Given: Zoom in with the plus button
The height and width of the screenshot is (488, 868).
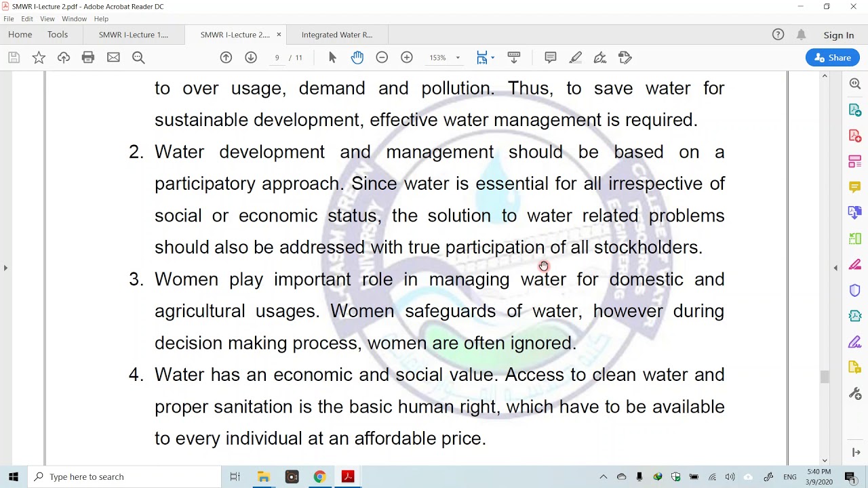Looking at the screenshot, I should click(407, 58).
